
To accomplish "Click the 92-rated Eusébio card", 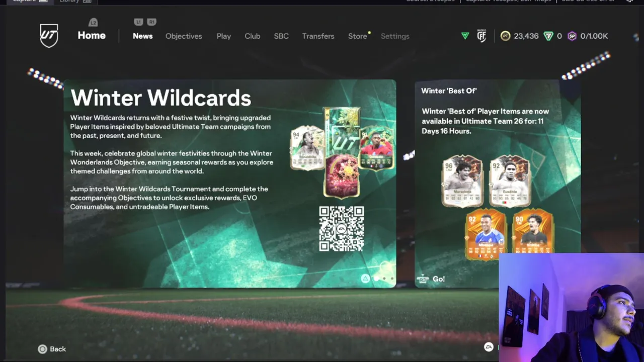I will (510, 182).
